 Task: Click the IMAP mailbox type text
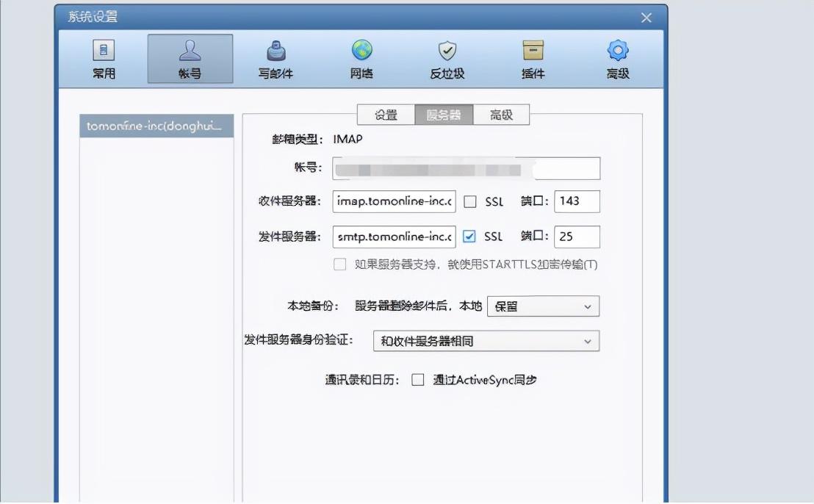(x=347, y=139)
